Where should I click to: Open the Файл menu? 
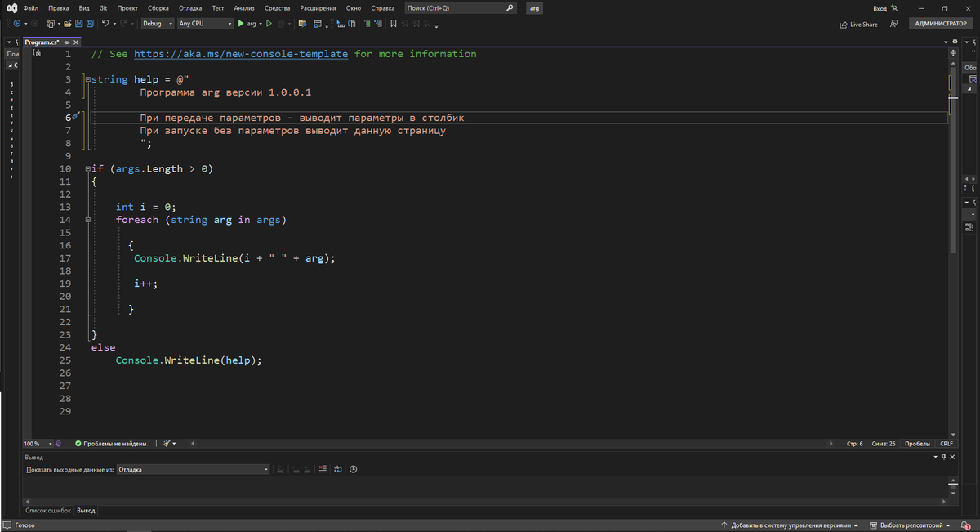(31, 8)
